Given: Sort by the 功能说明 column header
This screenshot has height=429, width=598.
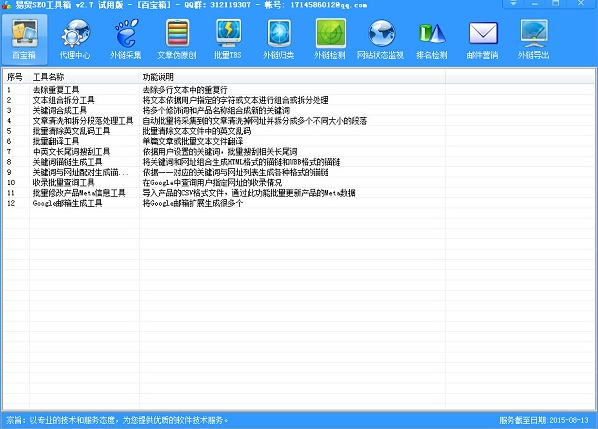Looking at the screenshot, I should pos(292,77).
